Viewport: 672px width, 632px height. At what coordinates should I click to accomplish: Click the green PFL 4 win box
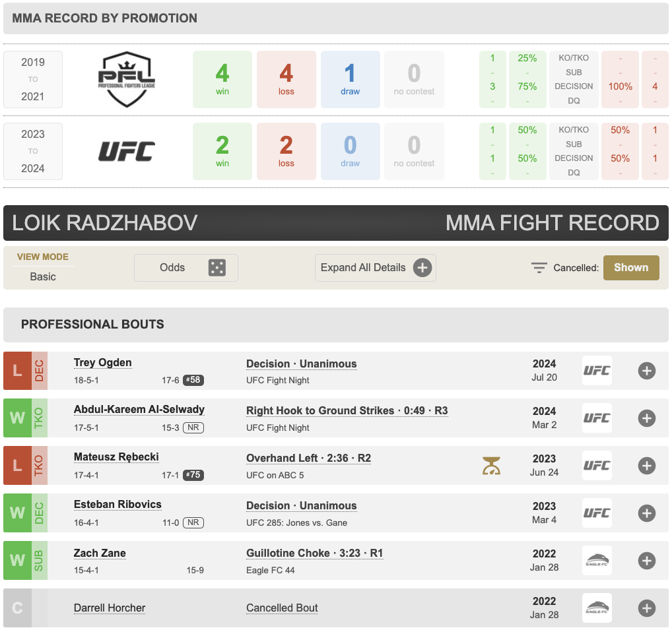pos(222,79)
